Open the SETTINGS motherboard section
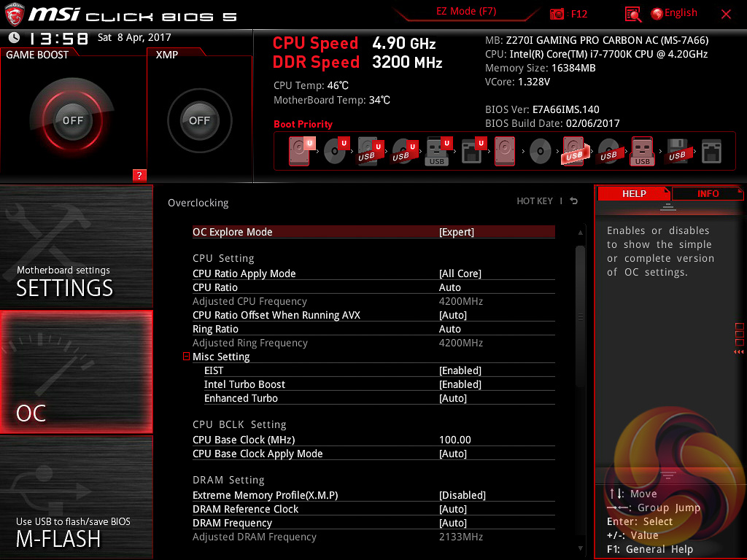The height and width of the screenshot is (560, 747). pyautogui.click(x=76, y=246)
